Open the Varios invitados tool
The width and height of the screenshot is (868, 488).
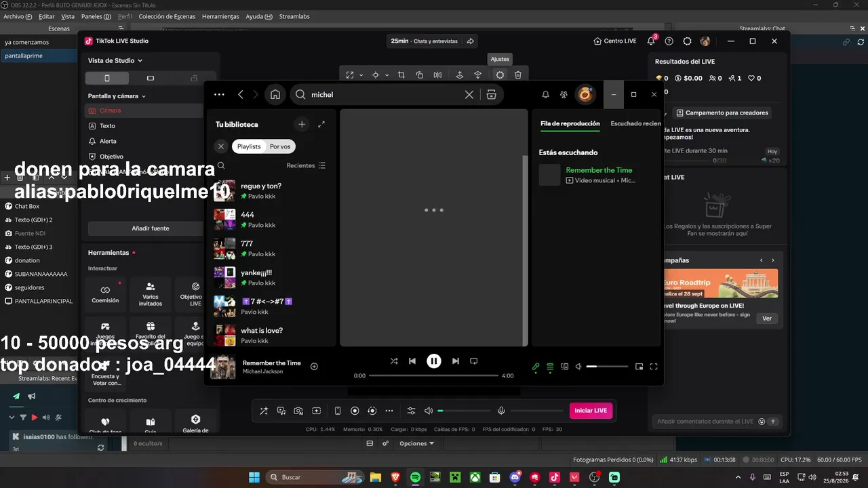point(151,294)
